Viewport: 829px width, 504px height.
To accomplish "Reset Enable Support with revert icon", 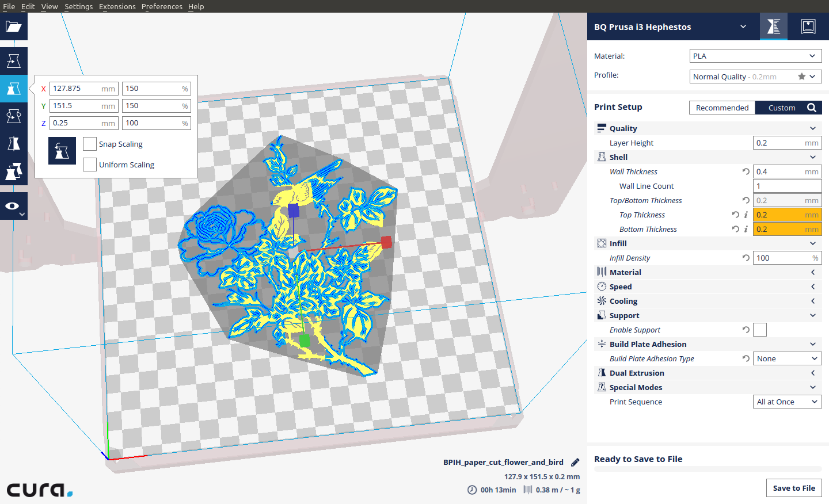I will coord(746,330).
